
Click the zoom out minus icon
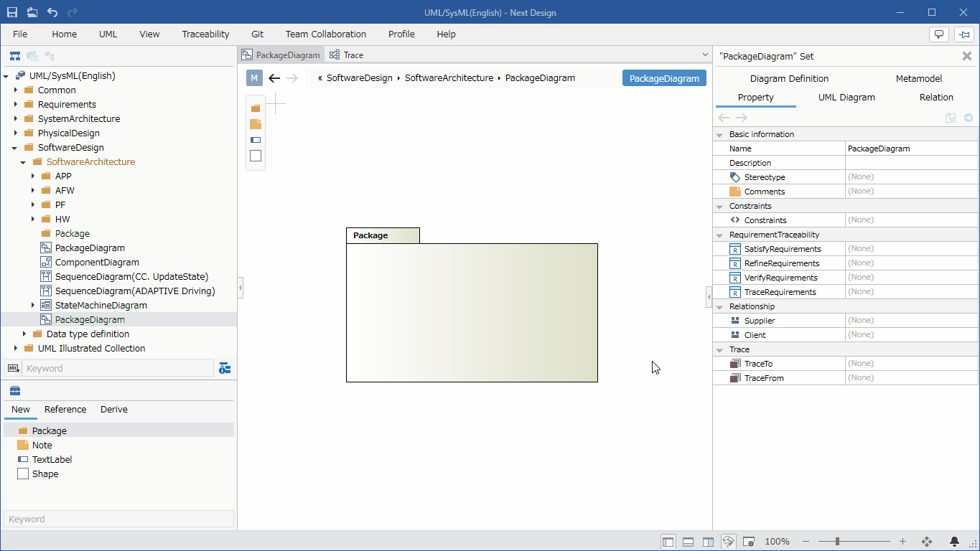[806, 542]
